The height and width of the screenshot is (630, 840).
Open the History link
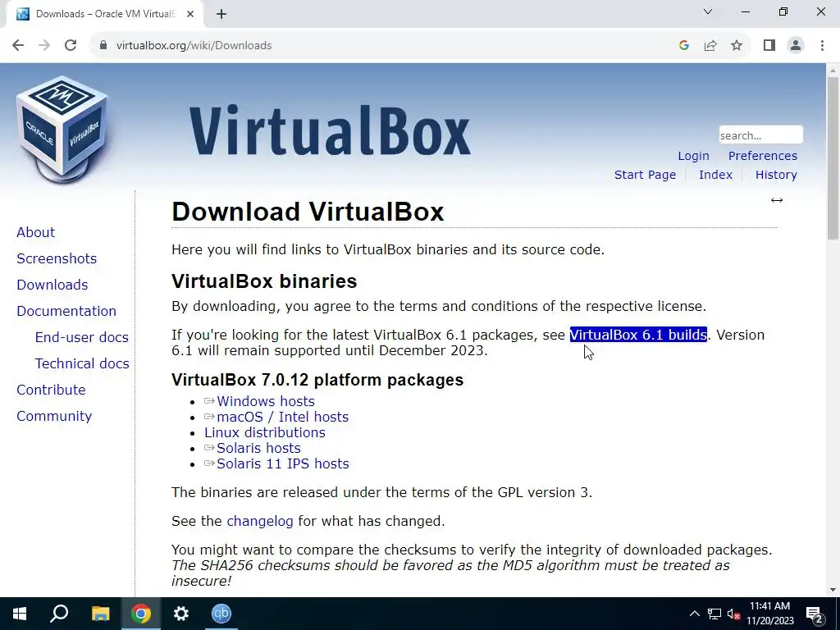coord(776,175)
